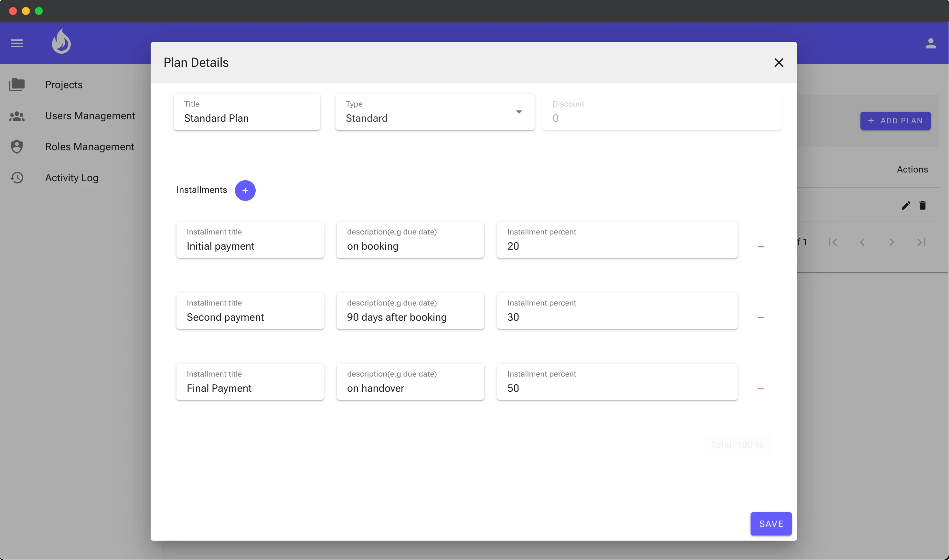Remove the Initial payment installment row
Image resolution: width=949 pixels, height=560 pixels.
click(761, 246)
